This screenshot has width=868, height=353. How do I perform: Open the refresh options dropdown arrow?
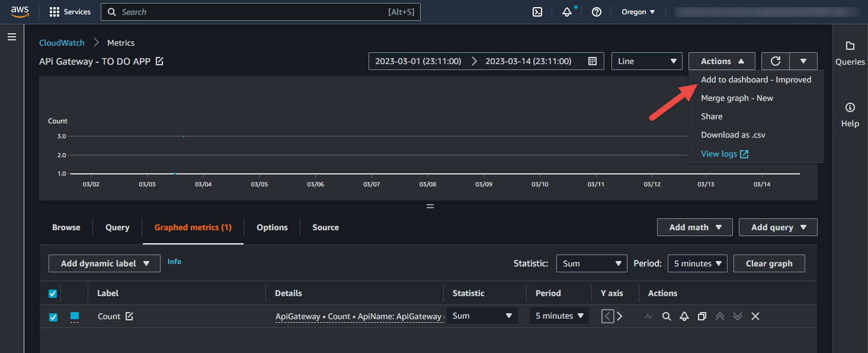point(803,61)
